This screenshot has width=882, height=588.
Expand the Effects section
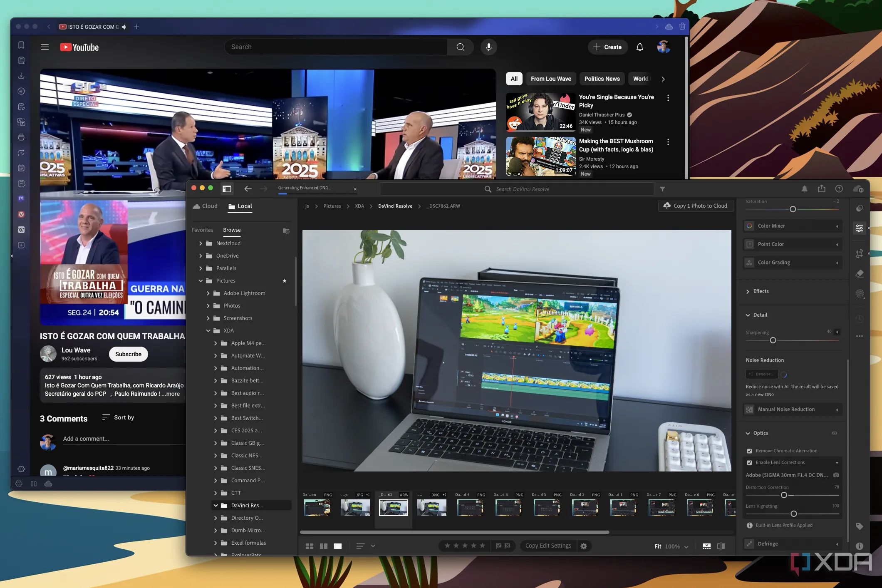(748, 291)
